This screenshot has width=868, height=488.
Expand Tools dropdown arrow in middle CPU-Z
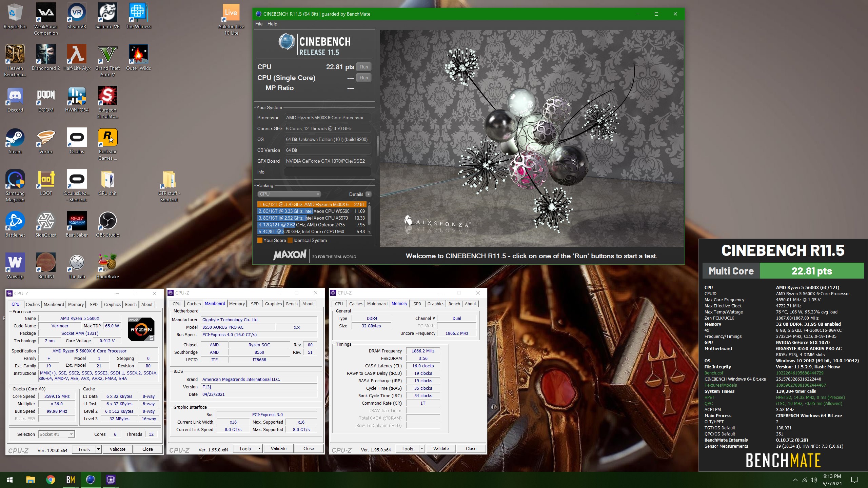pyautogui.click(x=259, y=449)
